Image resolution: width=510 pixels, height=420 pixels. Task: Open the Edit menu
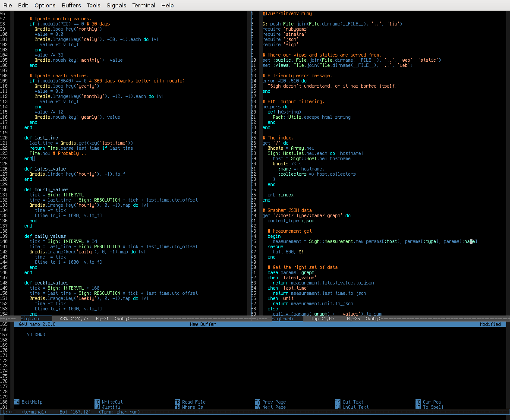click(23, 5)
